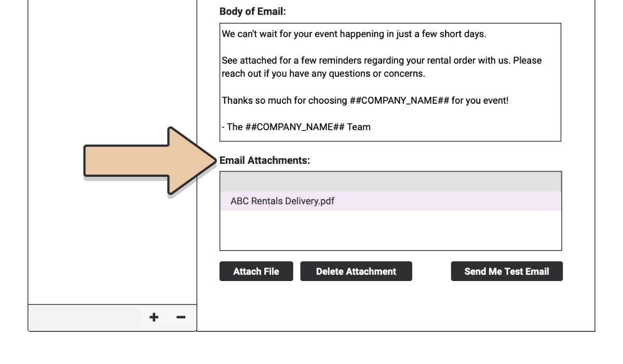Click the "Body of Email:" label
The image size is (623, 364).
pyautogui.click(x=253, y=11)
